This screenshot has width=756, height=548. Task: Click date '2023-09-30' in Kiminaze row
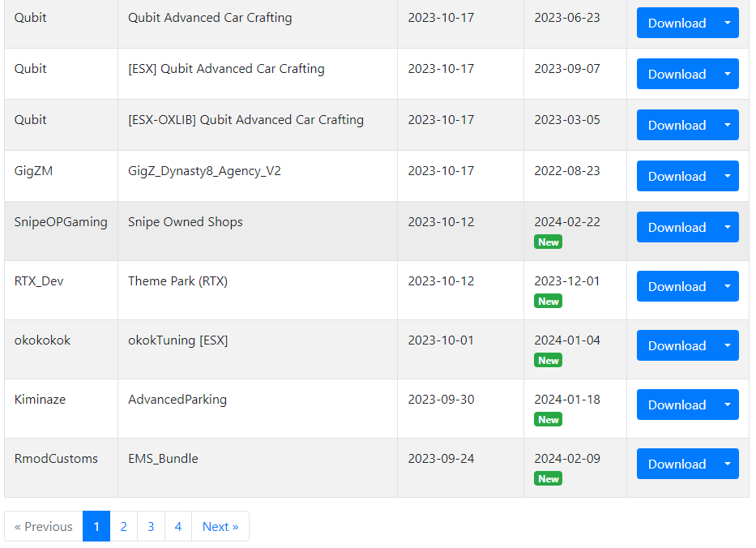[441, 400]
